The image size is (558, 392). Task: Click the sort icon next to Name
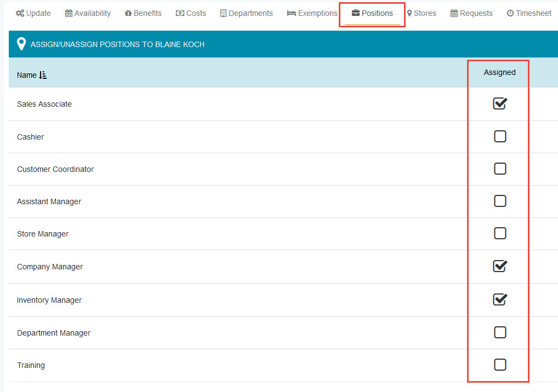[x=41, y=75]
